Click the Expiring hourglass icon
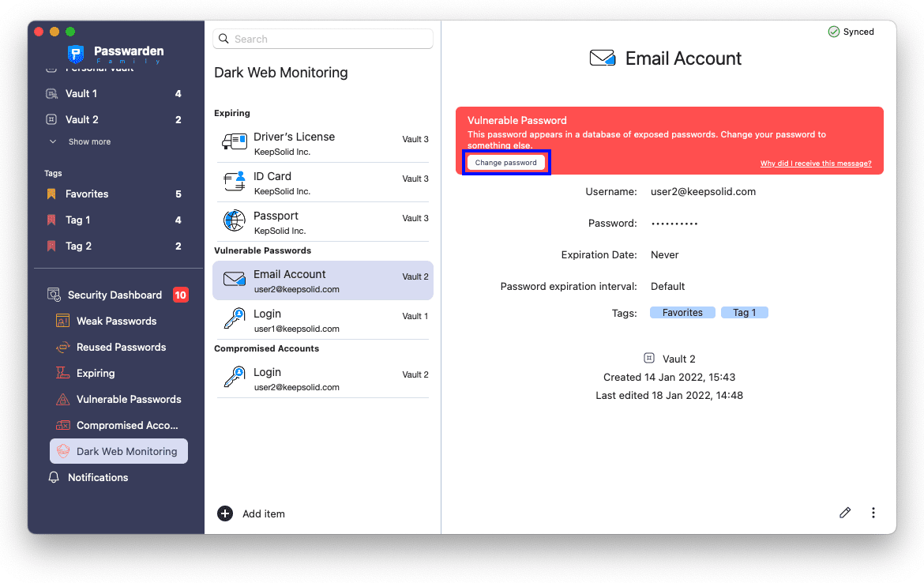 (x=62, y=373)
